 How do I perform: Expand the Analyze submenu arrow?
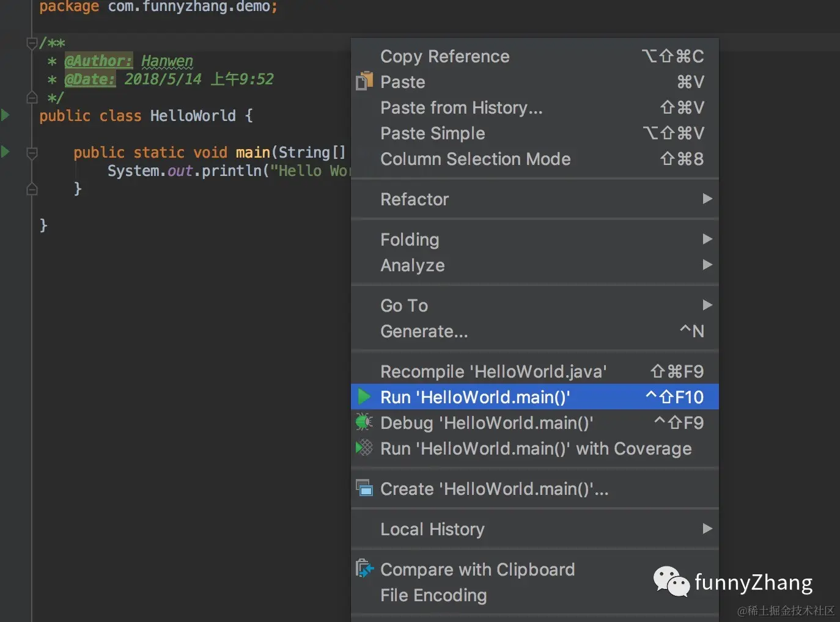tap(707, 265)
